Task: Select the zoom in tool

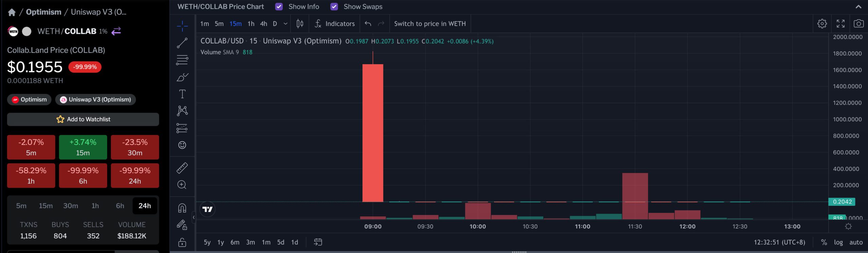Action: [182, 185]
